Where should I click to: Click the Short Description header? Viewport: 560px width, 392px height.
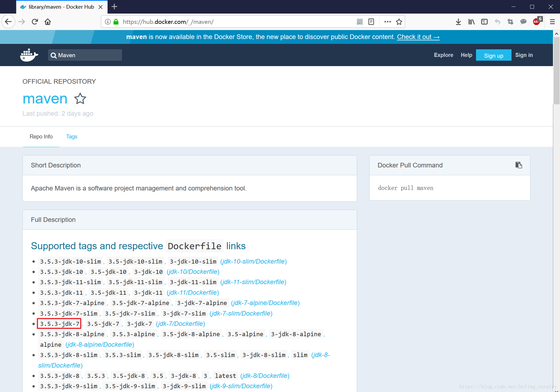click(x=190, y=165)
